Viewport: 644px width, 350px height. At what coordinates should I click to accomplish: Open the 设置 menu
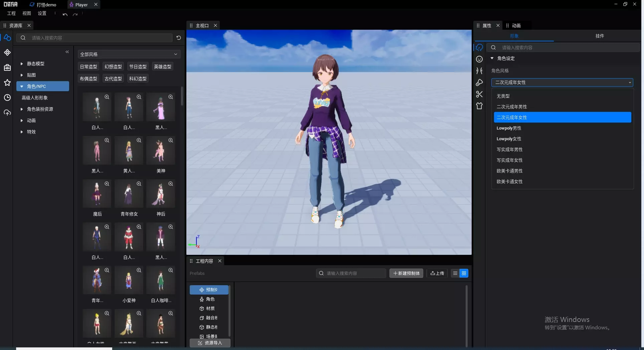[x=42, y=13]
